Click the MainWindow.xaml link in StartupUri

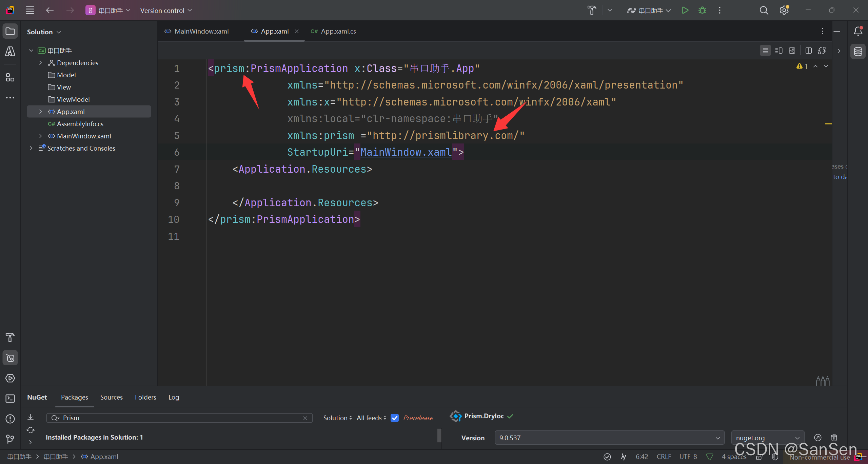coord(406,152)
